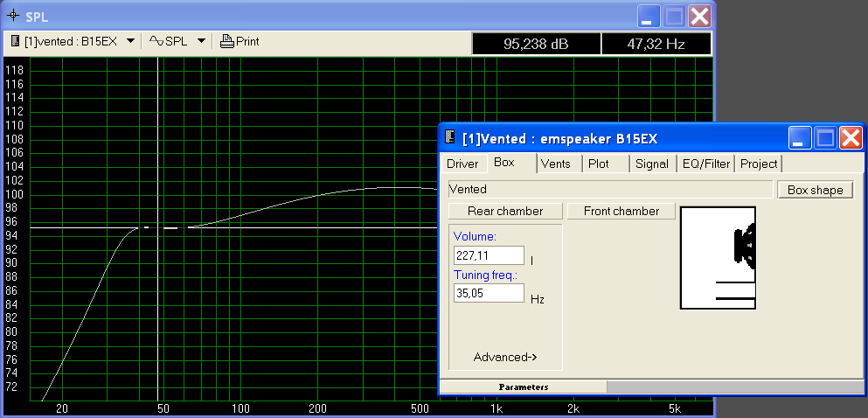Open the SPL plot type dropdown arrow
Image resolution: width=868 pixels, height=418 pixels.
point(202,41)
